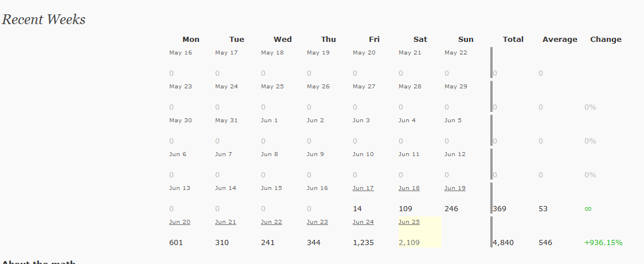Screen dimensions: 644x264
Task: Click the +936.15% change value
Action: tap(603, 243)
